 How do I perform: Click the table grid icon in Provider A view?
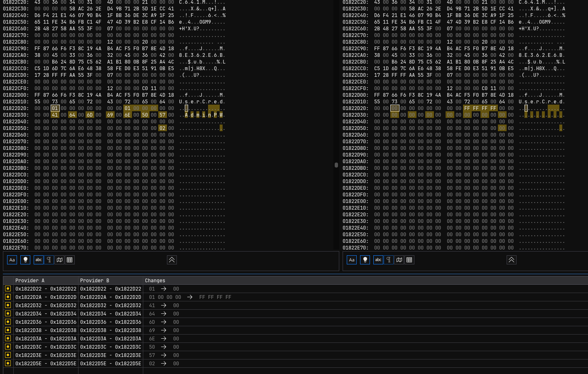[x=70, y=260]
